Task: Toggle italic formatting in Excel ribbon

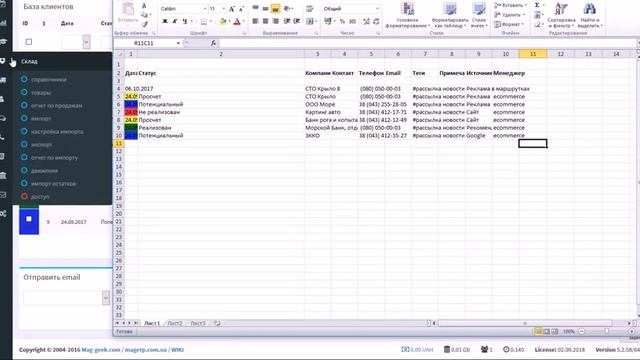Action: click(x=175, y=21)
